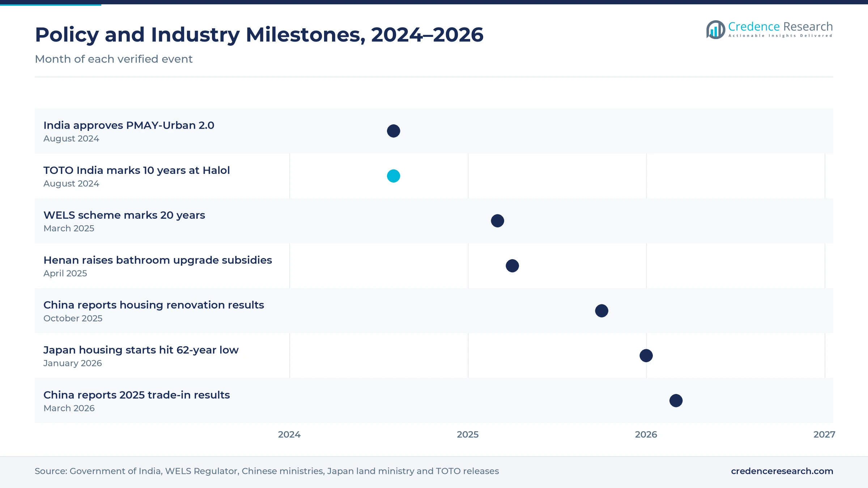Viewport: 868px width, 488px height.
Task: Click the Henan subsidies April 2025 dot
Action: point(512,266)
